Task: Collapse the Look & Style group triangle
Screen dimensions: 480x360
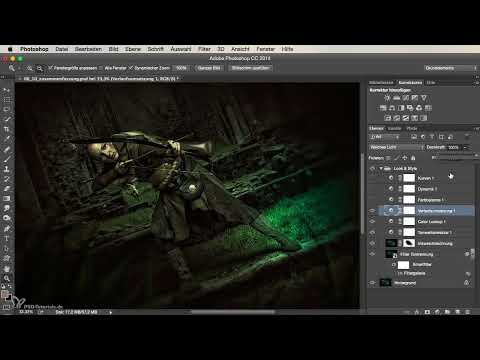Action: 381,168
